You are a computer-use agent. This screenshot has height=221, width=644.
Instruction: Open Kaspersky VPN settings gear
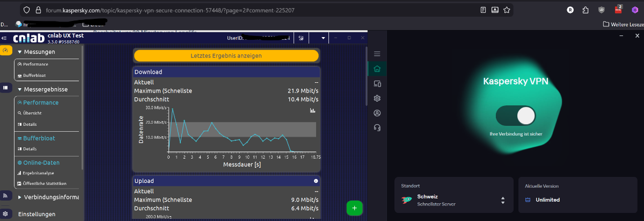377,98
